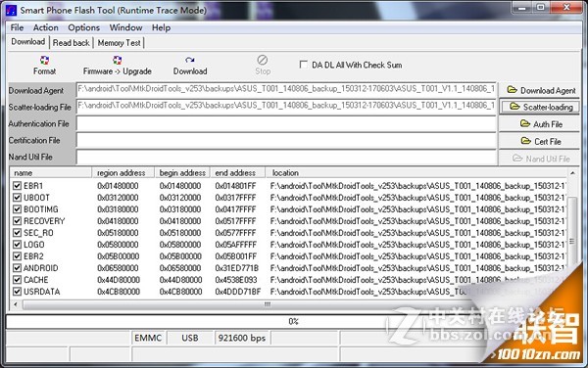
Task: Click the EMMC status bar cell
Action: pos(148,338)
